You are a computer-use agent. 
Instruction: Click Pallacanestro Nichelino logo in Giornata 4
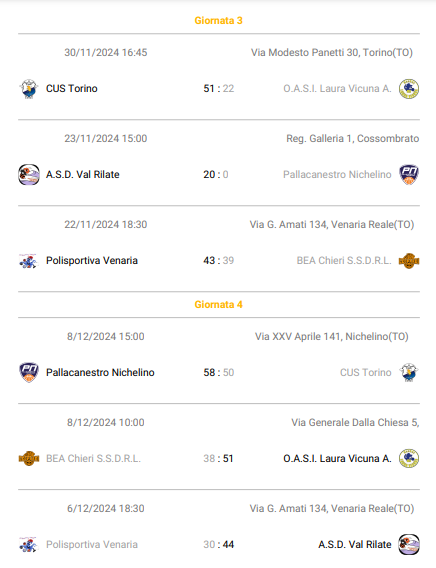pyautogui.click(x=29, y=372)
